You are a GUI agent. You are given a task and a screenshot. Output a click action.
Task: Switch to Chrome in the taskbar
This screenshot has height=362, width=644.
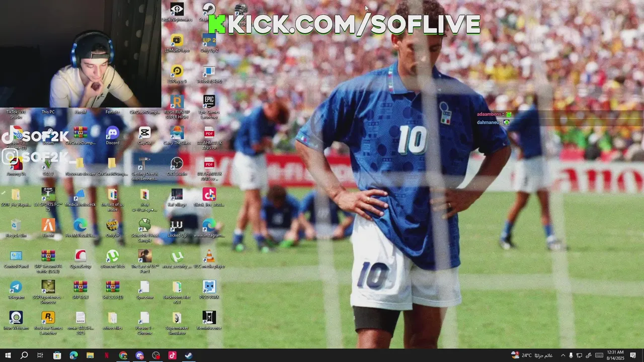click(x=123, y=355)
